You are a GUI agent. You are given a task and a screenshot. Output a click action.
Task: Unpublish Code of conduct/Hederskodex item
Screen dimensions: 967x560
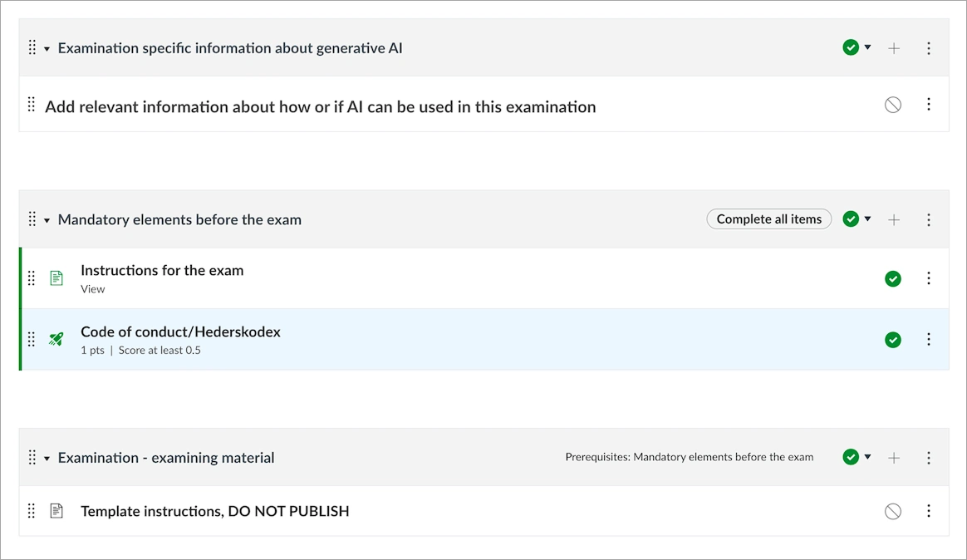tap(892, 340)
